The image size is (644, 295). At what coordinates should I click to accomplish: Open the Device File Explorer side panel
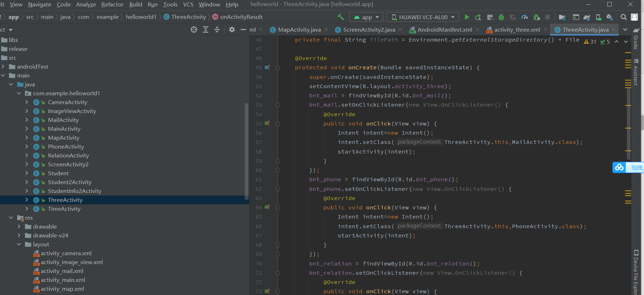636,273
